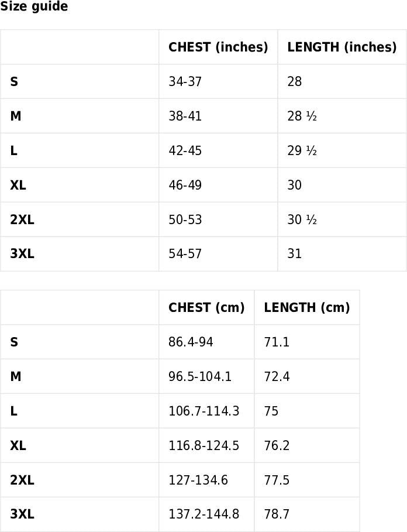Select the 31 inches length cell
This screenshot has height=532, width=407.
(295, 254)
